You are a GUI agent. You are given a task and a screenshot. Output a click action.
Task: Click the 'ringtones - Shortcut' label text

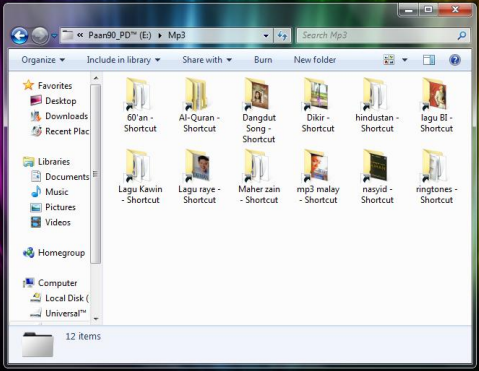(436, 194)
